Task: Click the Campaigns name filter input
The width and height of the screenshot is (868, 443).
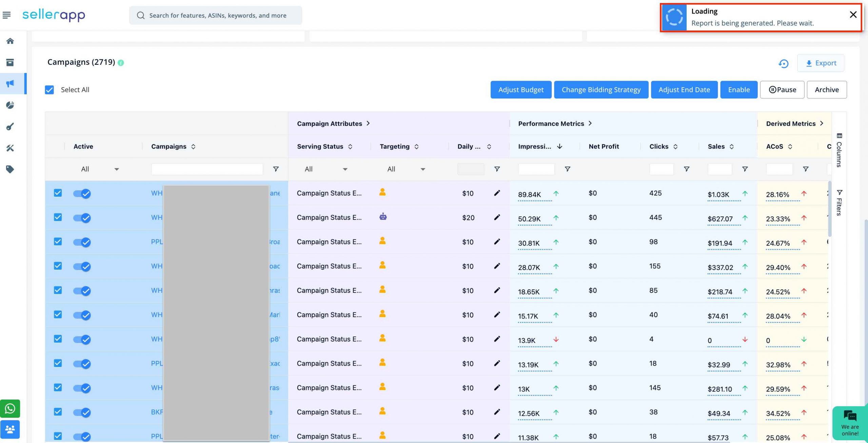Action: click(207, 169)
